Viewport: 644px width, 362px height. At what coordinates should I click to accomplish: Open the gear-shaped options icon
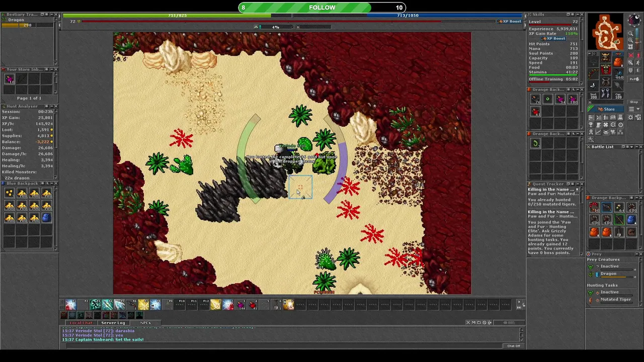pyautogui.click(x=630, y=118)
